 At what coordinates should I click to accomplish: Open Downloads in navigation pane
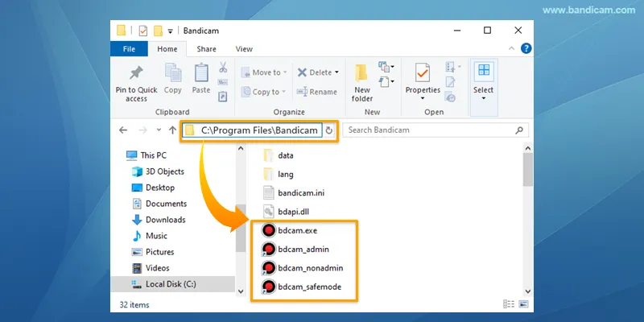[x=159, y=220]
